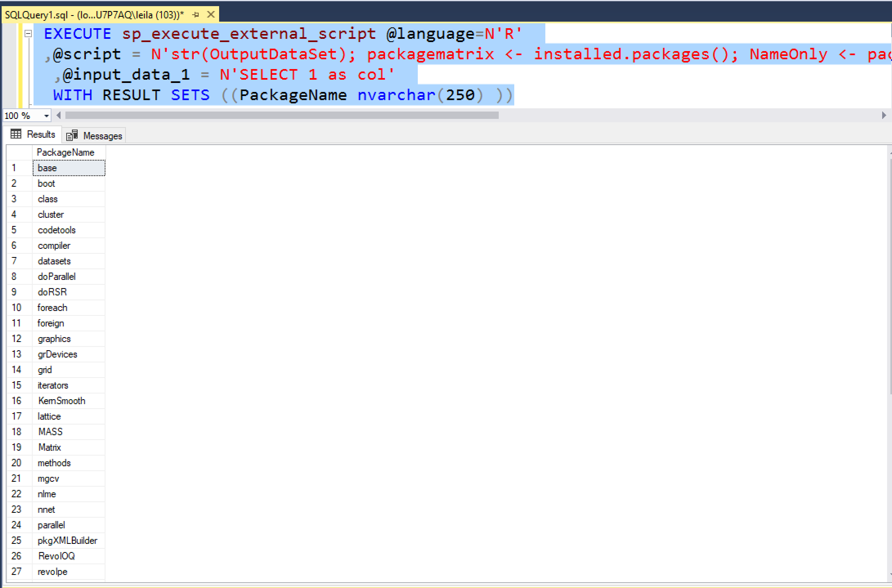Select the PackageName column header
892x588 pixels.
pos(65,152)
